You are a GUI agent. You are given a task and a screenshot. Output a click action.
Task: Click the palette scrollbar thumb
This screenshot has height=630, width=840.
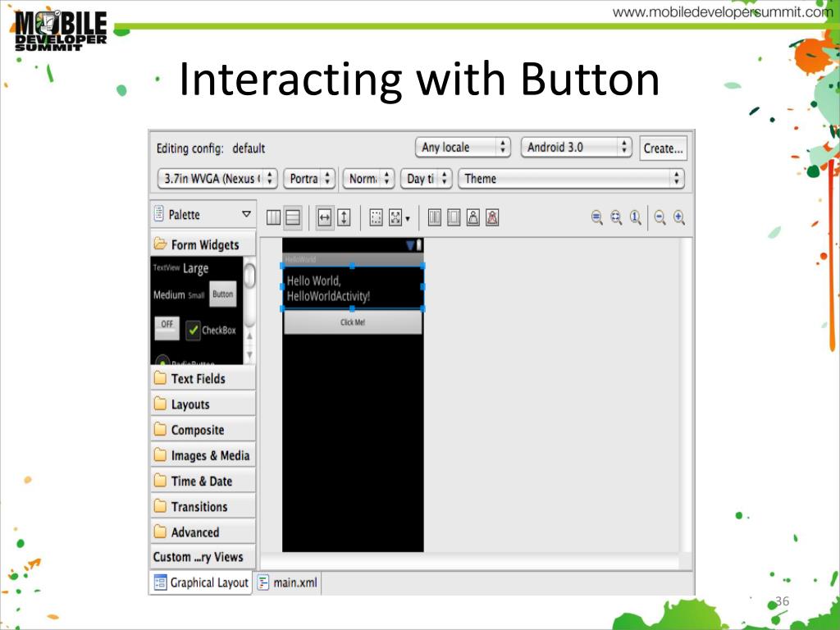click(x=249, y=277)
